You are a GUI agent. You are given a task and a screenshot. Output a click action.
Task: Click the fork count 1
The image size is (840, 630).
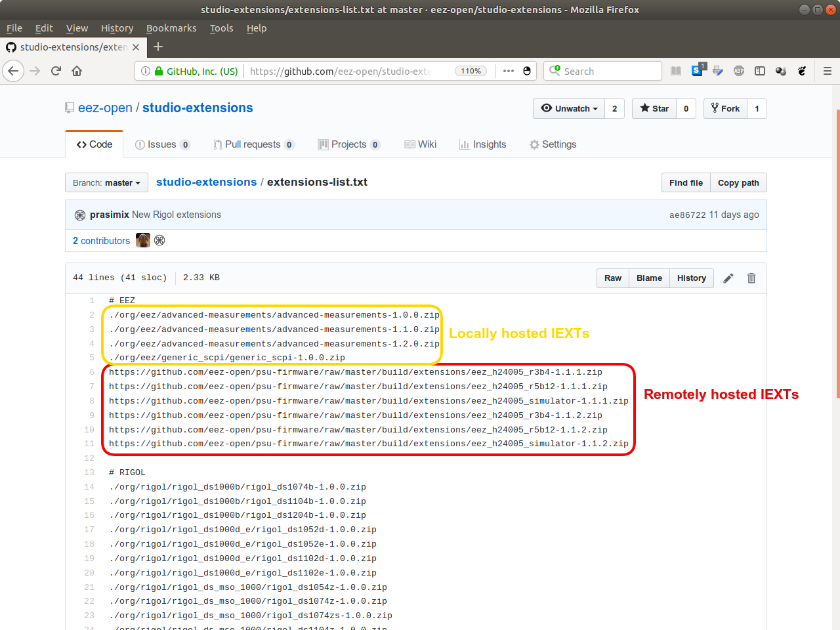pos(757,108)
